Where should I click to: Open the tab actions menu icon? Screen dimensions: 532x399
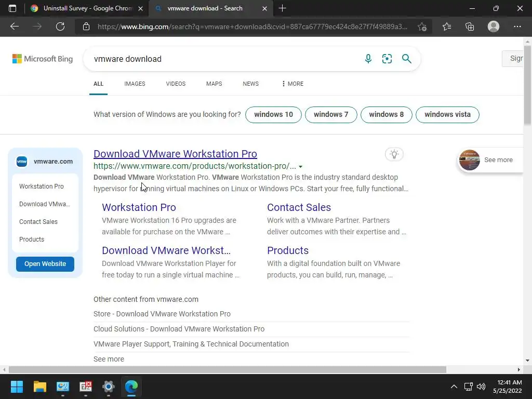coord(12,8)
